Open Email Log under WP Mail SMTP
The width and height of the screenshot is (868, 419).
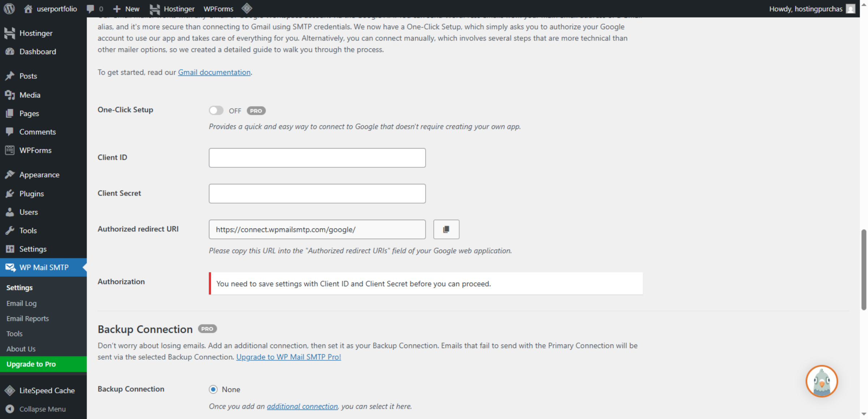pyautogui.click(x=21, y=303)
